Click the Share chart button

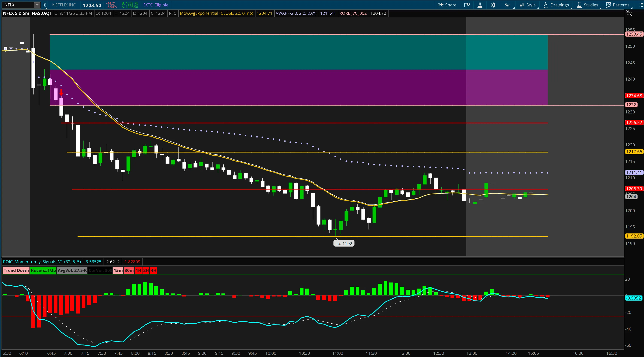click(x=447, y=5)
